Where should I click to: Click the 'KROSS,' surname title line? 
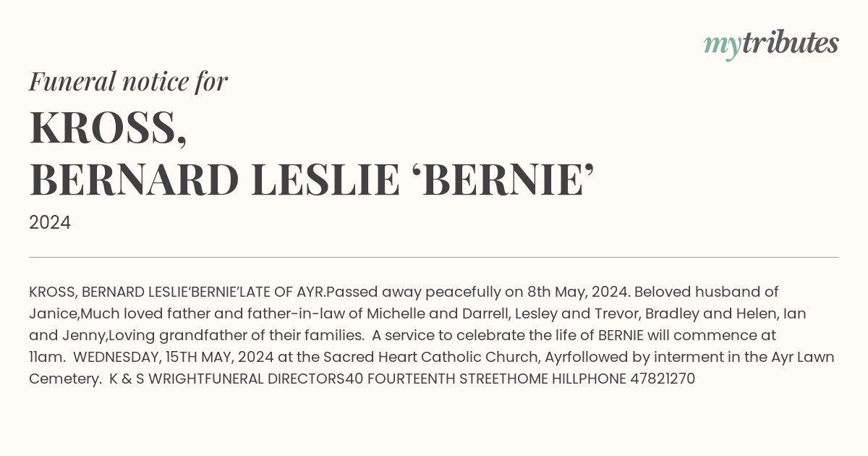(x=109, y=127)
